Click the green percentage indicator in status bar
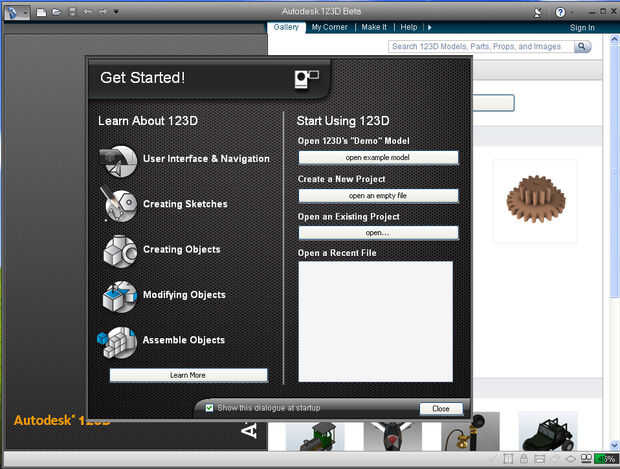The height and width of the screenshot is (469, 620). 606,459
